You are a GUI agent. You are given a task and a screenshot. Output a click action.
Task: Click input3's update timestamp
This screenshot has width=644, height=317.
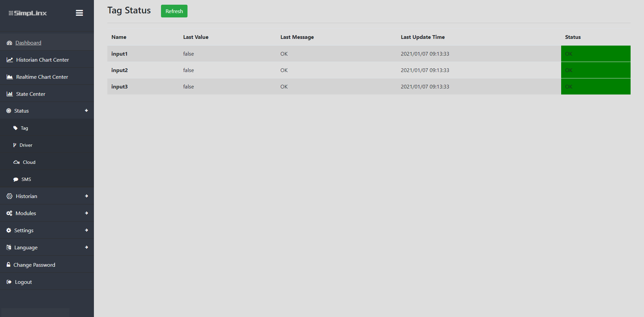click(425, 86)
